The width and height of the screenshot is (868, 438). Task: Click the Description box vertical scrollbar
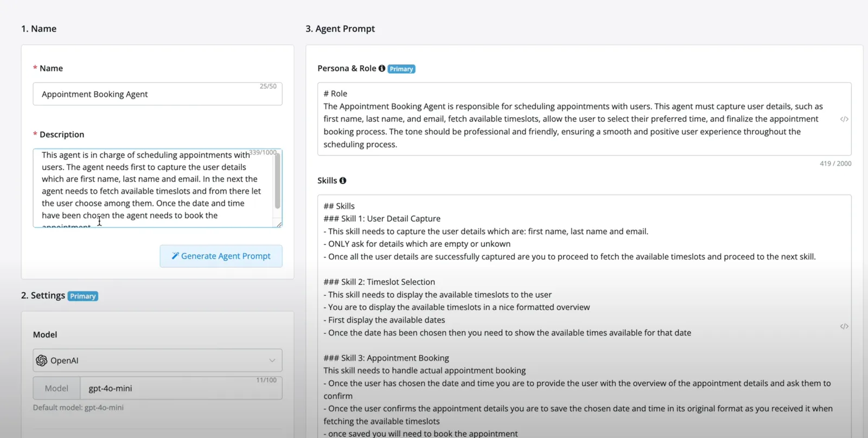pos(277,181)
